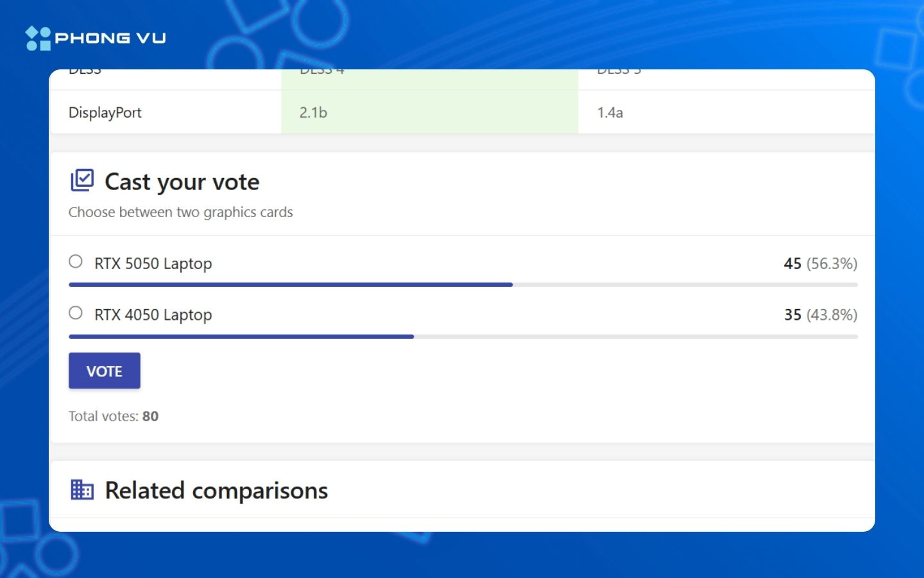Image resolution: width=924 pixels, height=578 pixels.
Task: Click the RTX 5050 Laptop vote progress bar
Action: point(463,285)
